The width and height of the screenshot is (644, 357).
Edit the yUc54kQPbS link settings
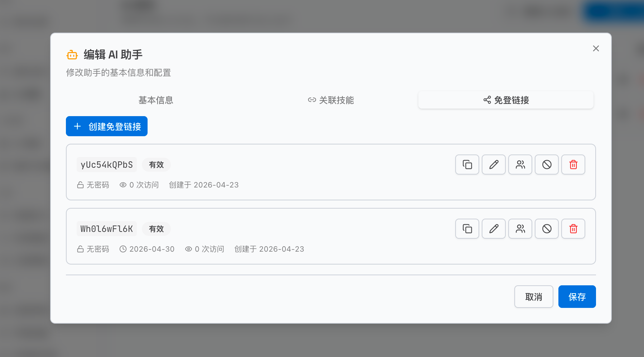pos(494,165)
